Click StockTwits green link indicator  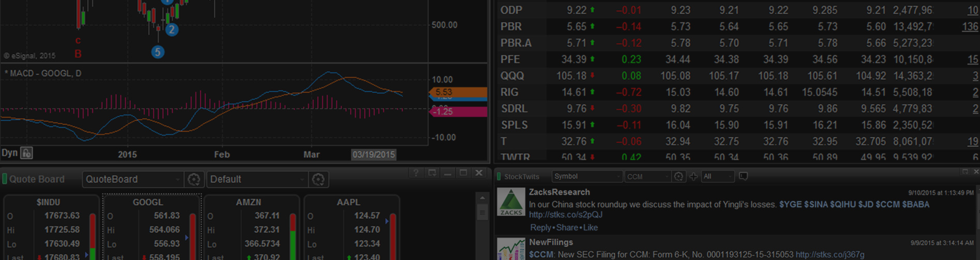point(499,176)
